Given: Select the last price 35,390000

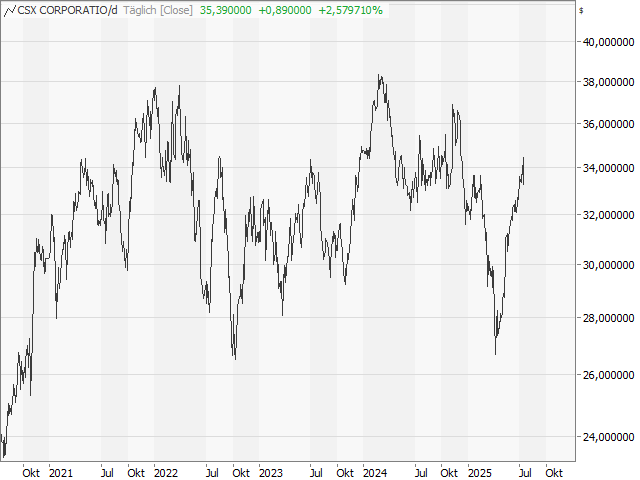Looking at the screenshot, I should (x=226, y=10).
